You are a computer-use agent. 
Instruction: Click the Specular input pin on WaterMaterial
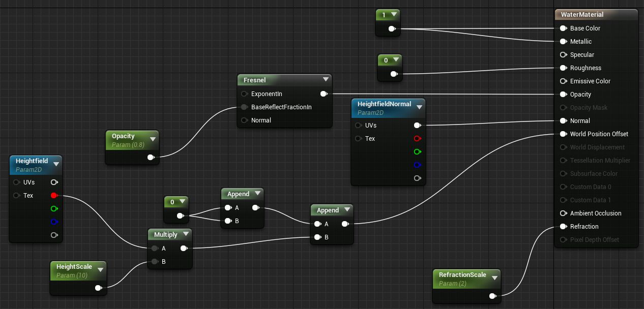pos(563,55)
